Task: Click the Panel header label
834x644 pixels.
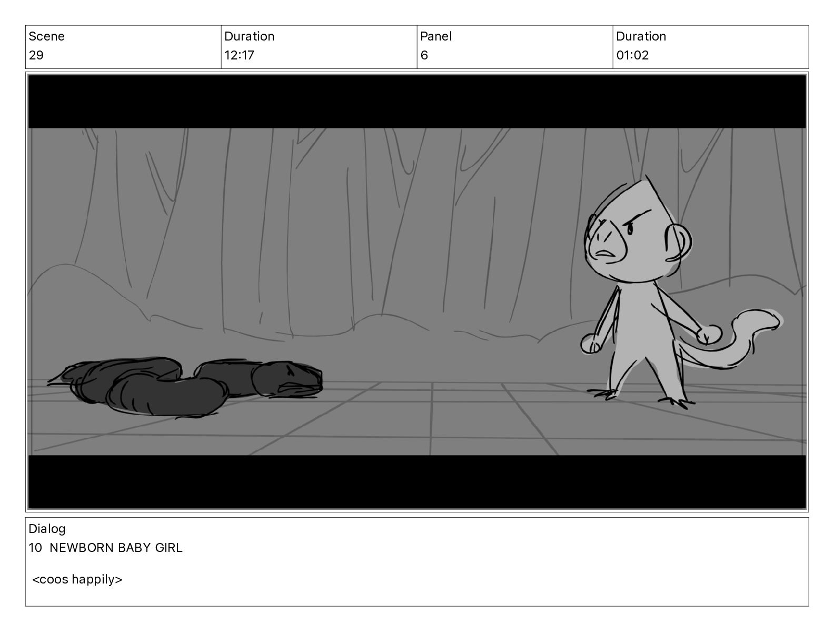Action: pos(436,36)
